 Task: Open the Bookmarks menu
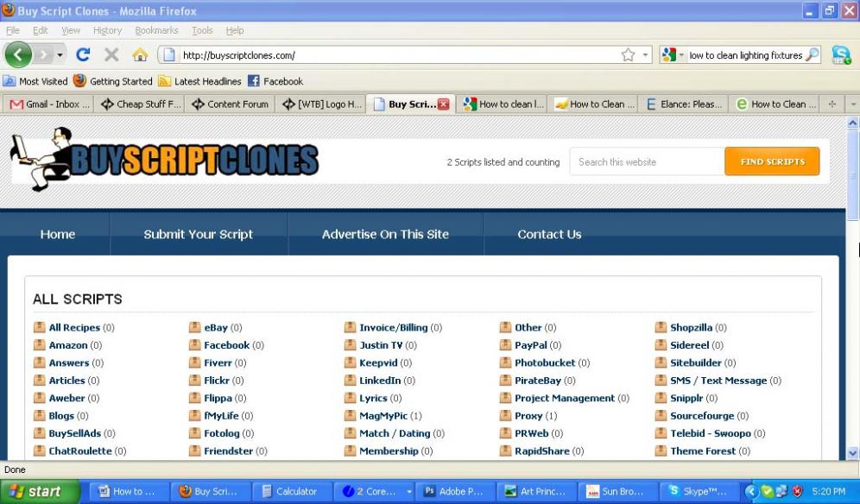156,30
